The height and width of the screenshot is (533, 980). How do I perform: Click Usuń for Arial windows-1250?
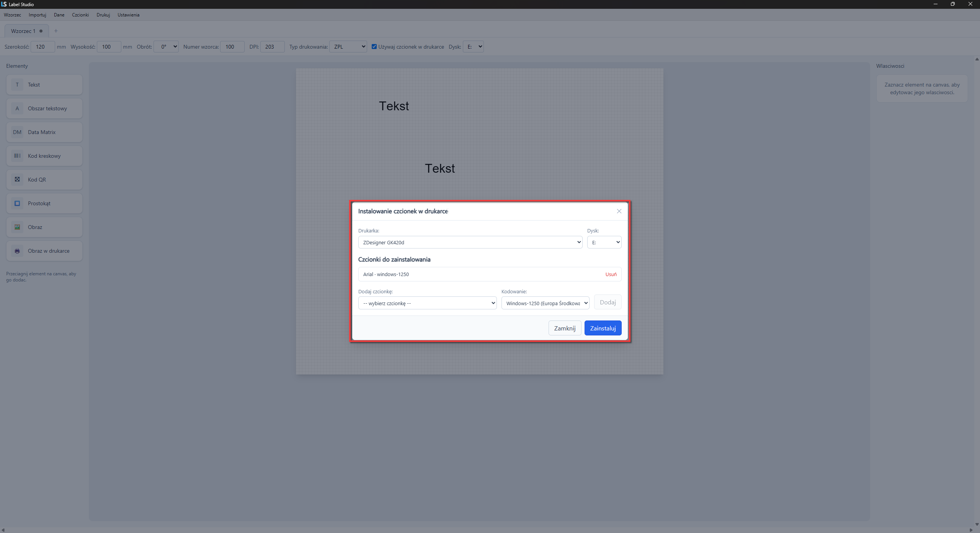pyautogui.click(x=611, y=274)
